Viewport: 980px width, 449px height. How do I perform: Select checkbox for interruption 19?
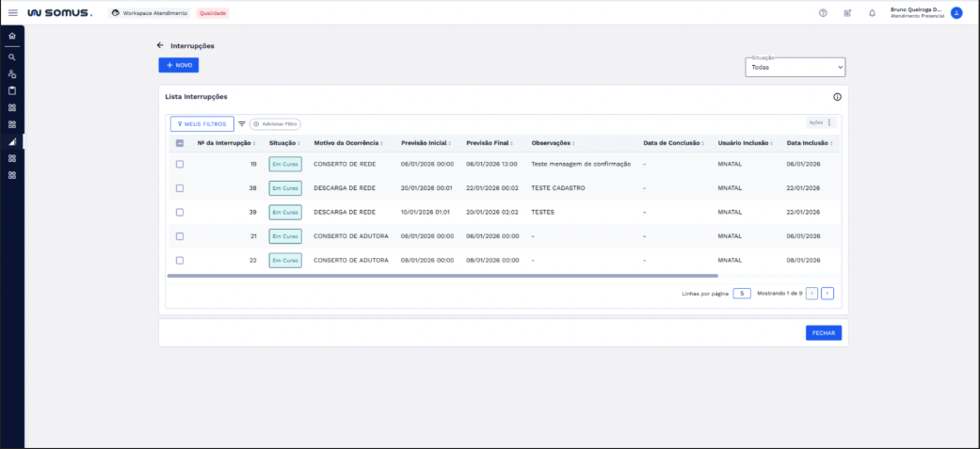pyautogui.click(x=180, y=164)
